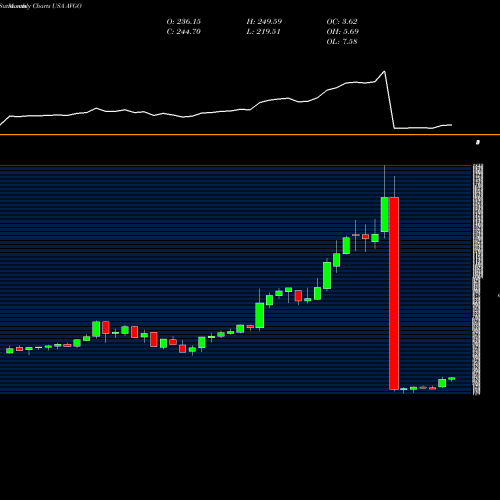Click the close price value C: 244.70

(x=184, y=32)
